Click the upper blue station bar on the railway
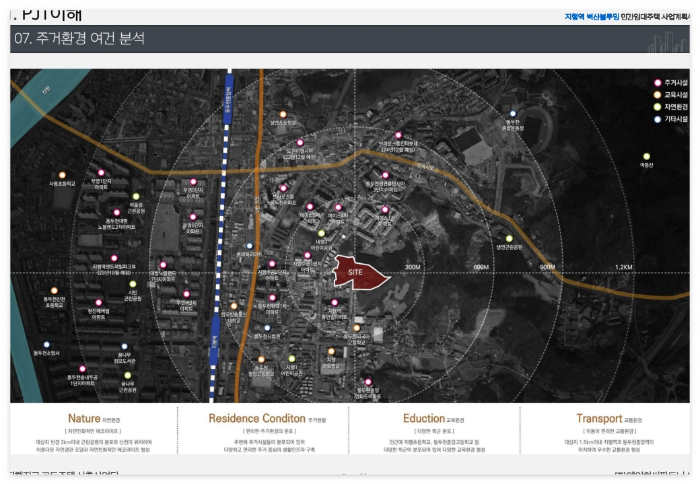This screenshot has width=700, height=484. pos(228,99)
